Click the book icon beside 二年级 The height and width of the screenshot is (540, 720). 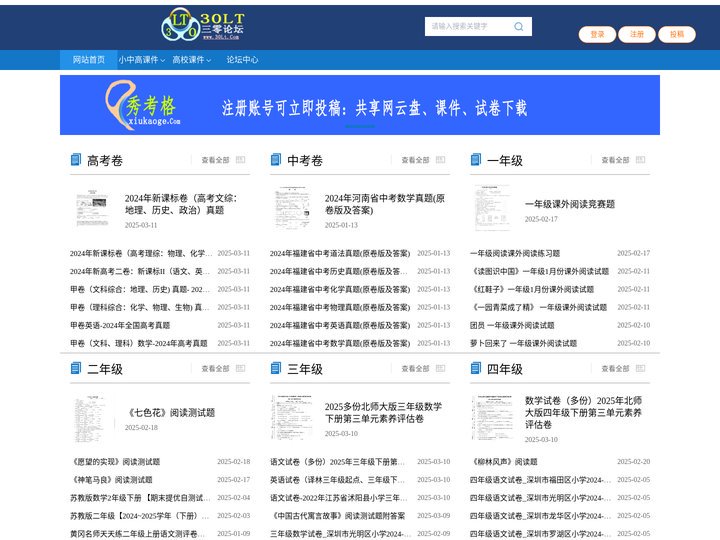(76, 368)
